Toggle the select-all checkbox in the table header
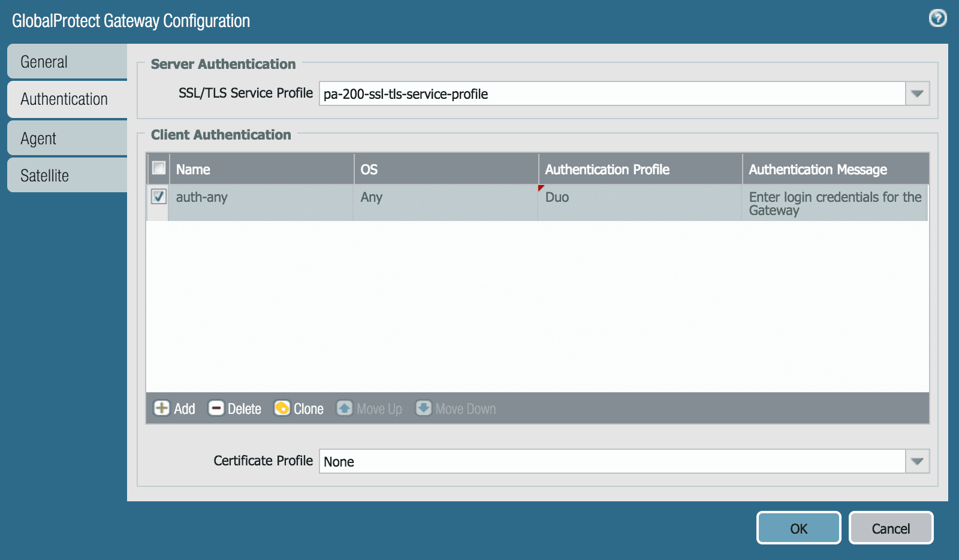Screen dimensions: 959x560 158,168
